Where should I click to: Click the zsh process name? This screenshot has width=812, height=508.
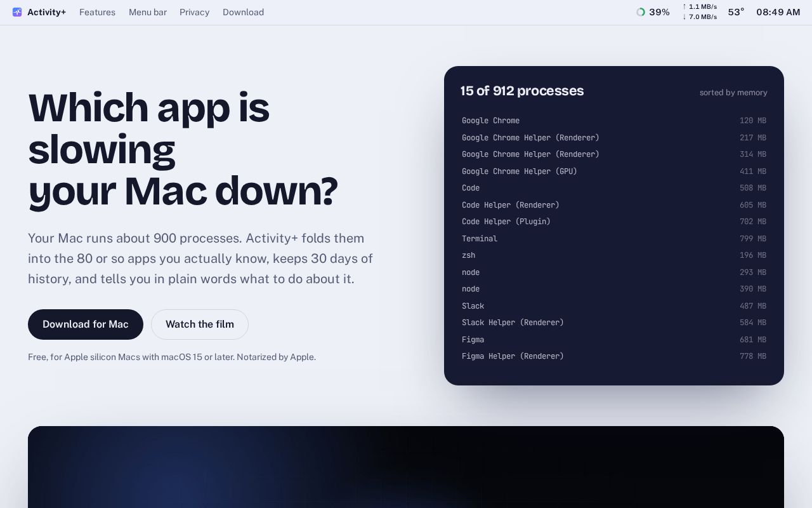point(469,255)
